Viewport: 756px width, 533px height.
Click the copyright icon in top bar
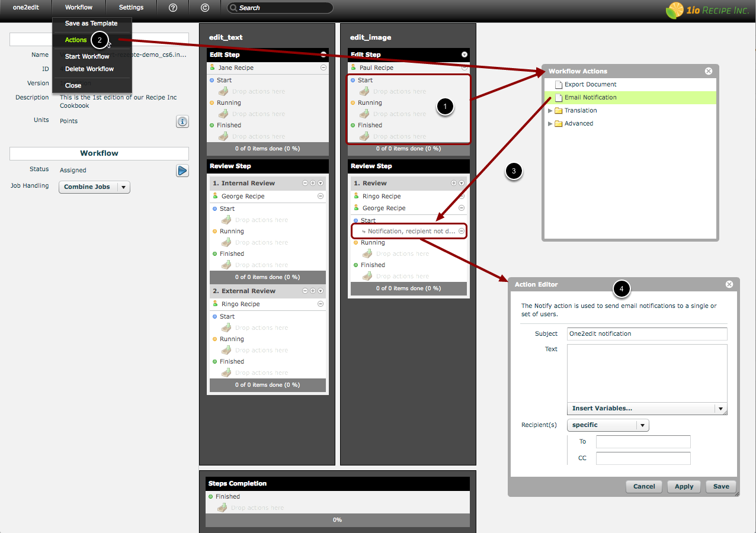205,8
